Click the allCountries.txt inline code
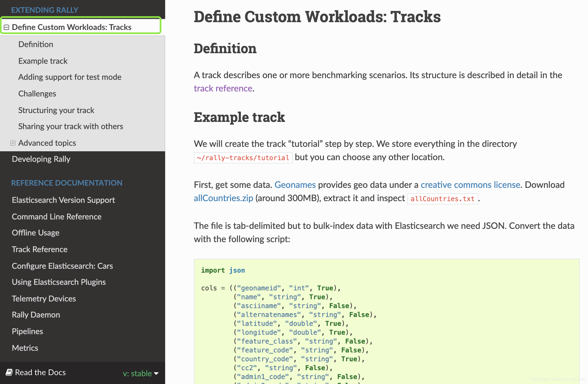This screenshot has height=384, width=588. [443, 199]
